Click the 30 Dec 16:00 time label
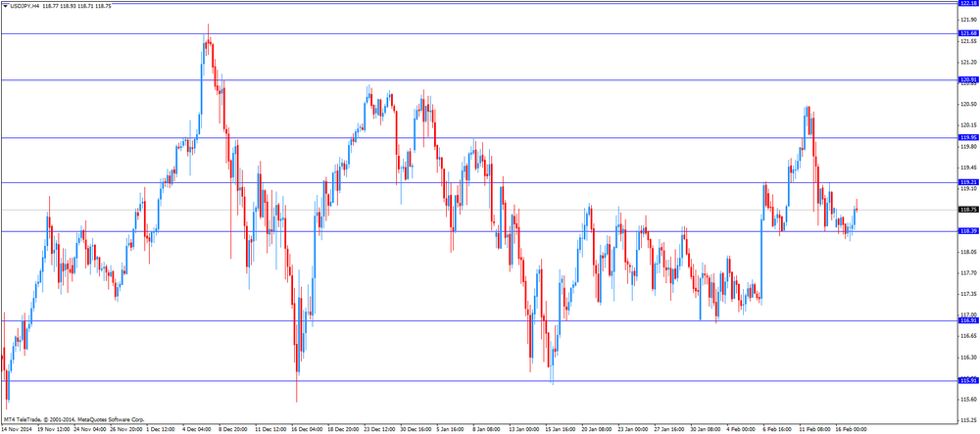980x434 pixels. coord(416,430)
